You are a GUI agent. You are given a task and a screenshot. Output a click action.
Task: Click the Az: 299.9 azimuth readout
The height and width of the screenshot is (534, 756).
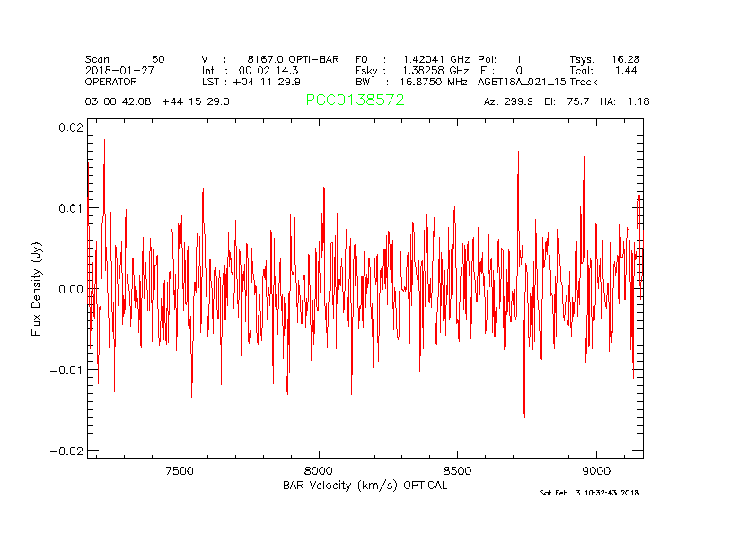(x=508, y=101)
